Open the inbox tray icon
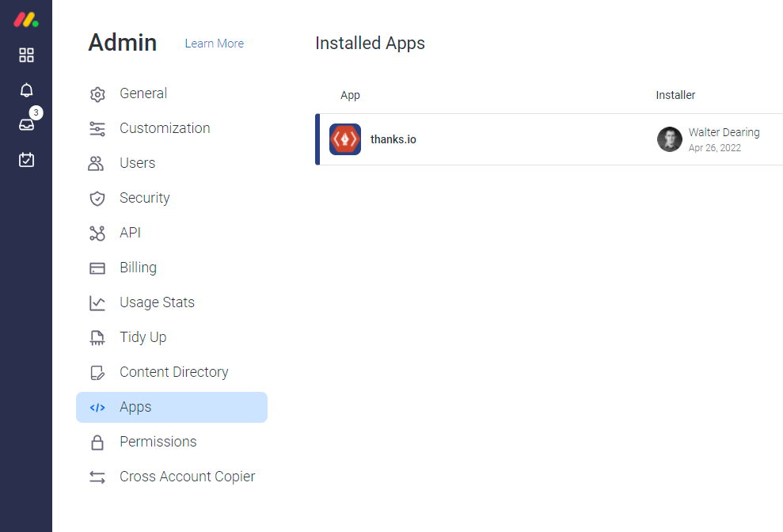783x532 pixels. tap(26, 124)
